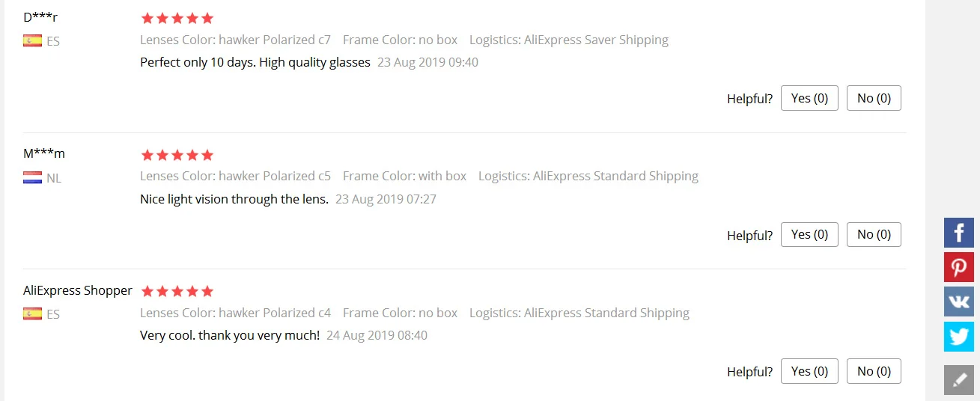Share this page on Facebook
The image size is (980, 401).
pyautogui.click(x=959, y=233)
